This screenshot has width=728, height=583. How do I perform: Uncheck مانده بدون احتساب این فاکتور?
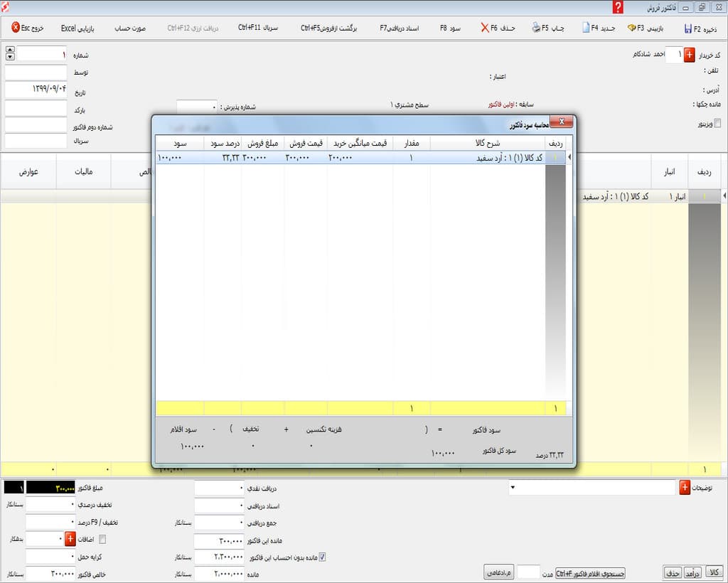coord(322,557)
